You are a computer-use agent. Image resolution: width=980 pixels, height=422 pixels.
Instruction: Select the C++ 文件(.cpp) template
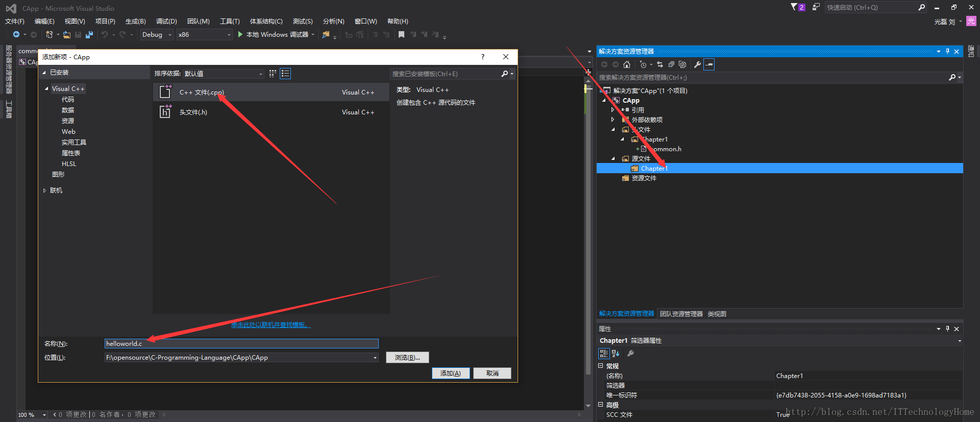[271, 92]
